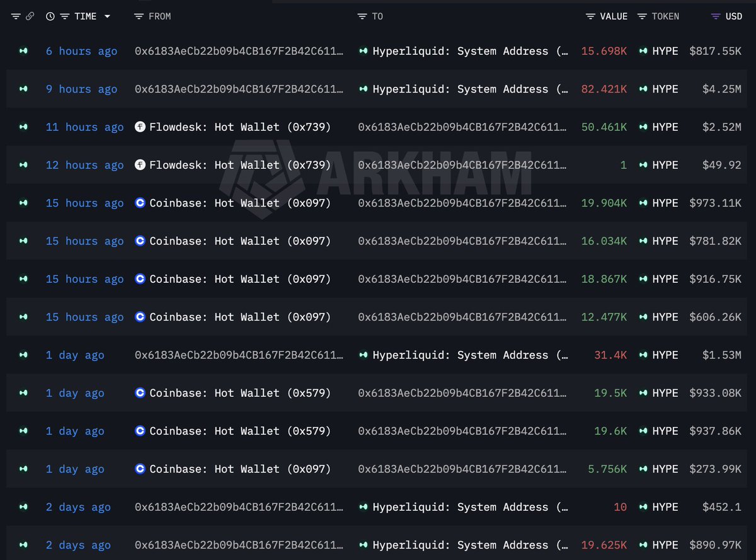
Task: Click the USD amount $606.26K
Action: tap(716, 317)
